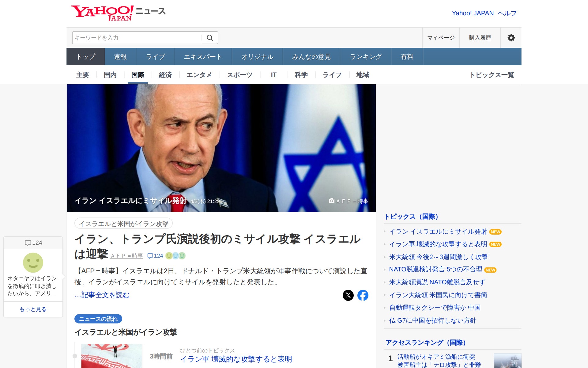Screen dimensions: 588x368
Task: Select the 速報 navigation tab
Action: coord(120,57)
